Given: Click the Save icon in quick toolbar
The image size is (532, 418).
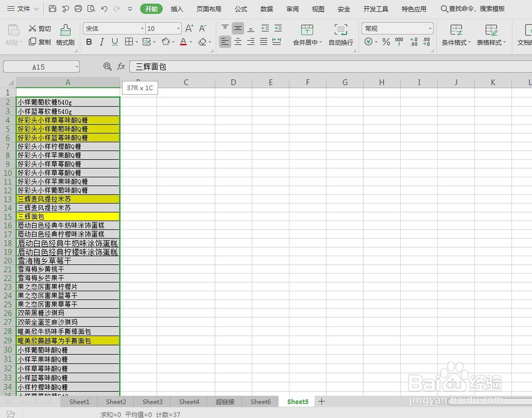Looking at the screenshot, I should coord(52,9).
